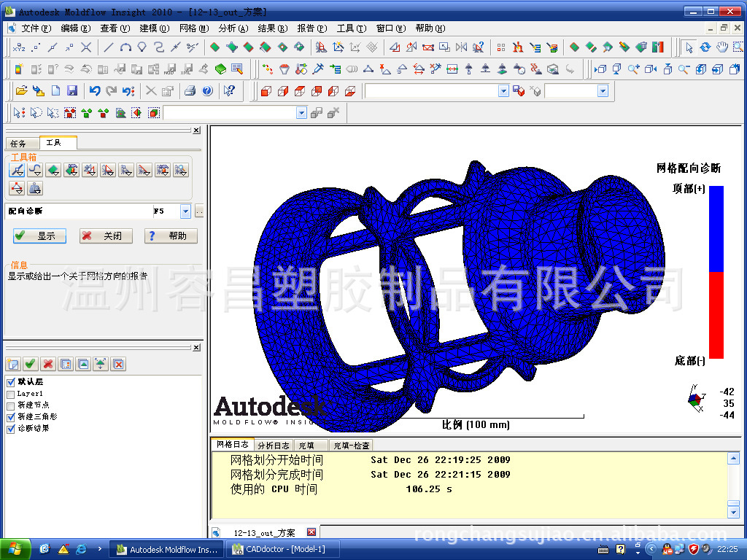Image resolution: width=747 pixels, height=560 pixels.
Task: Click the new file page icon
Action: click(55, 90)
